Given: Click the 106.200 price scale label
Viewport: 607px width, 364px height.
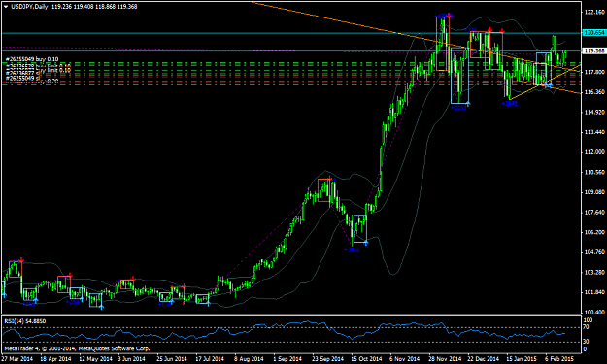Looking at the screenshot, I should point(594,232).
